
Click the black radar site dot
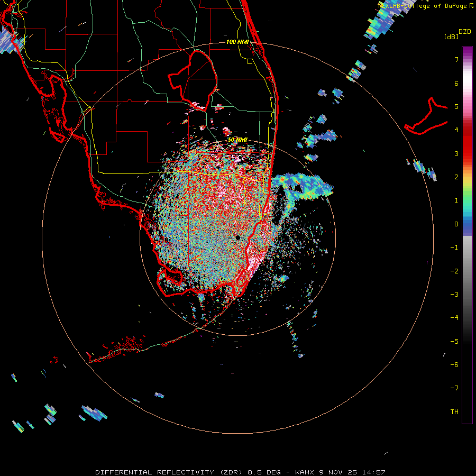(x=237, y=237)
